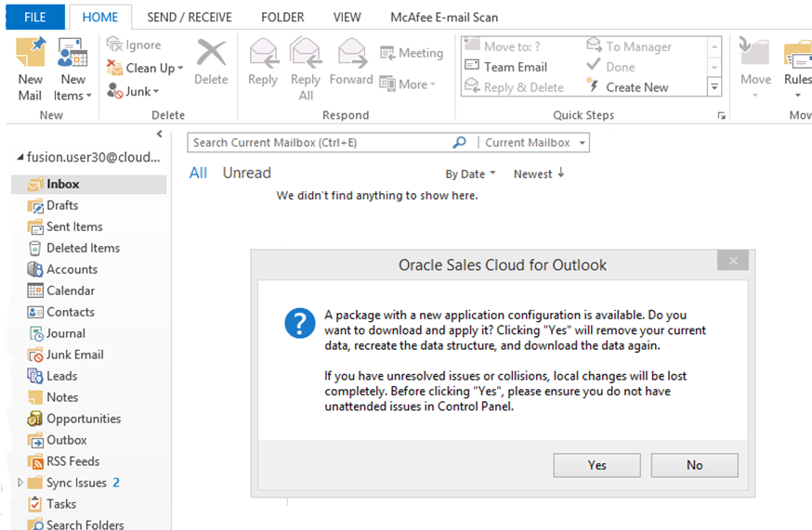Click the New Mail envelope icon
Viewport: 812px width, 530px height.
[x=31, y=52]
